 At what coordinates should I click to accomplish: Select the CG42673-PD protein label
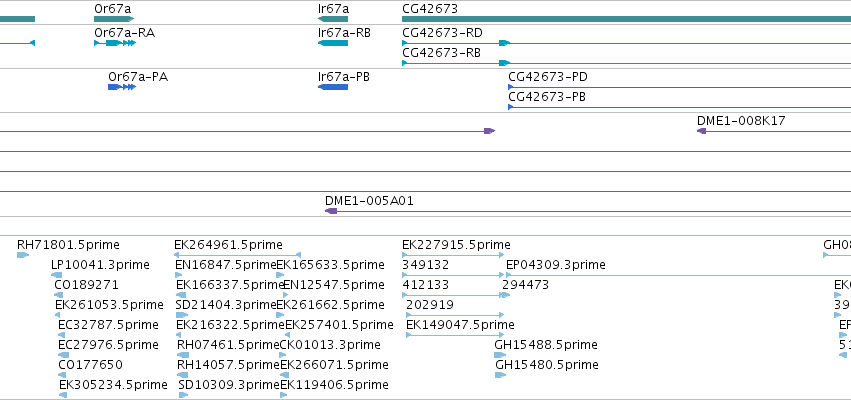[548, 77]
